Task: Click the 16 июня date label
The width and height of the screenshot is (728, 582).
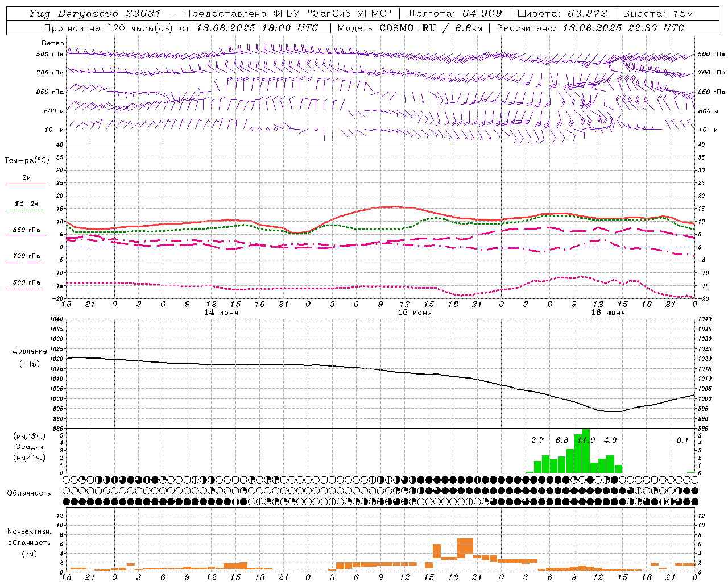Action: (x=608, y=313)
